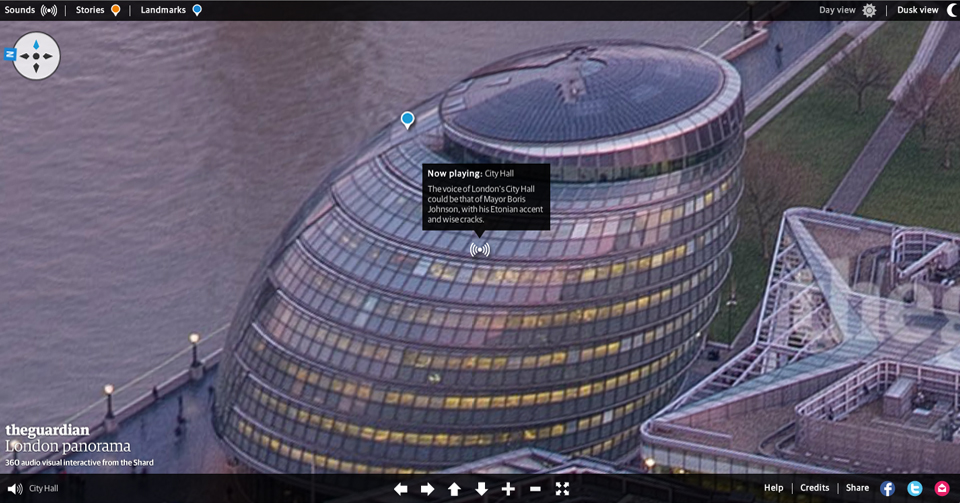
Task: Click compass left arrow
Action: [24, 56]
